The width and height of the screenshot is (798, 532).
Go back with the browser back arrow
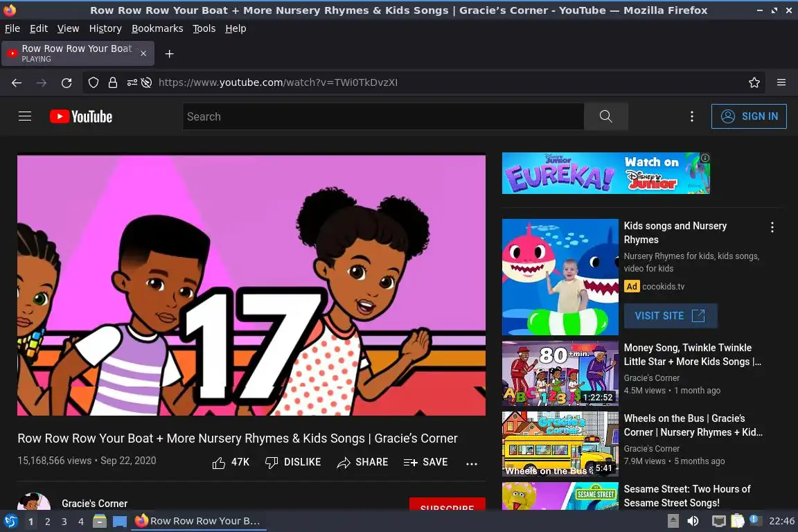point(17,82)
